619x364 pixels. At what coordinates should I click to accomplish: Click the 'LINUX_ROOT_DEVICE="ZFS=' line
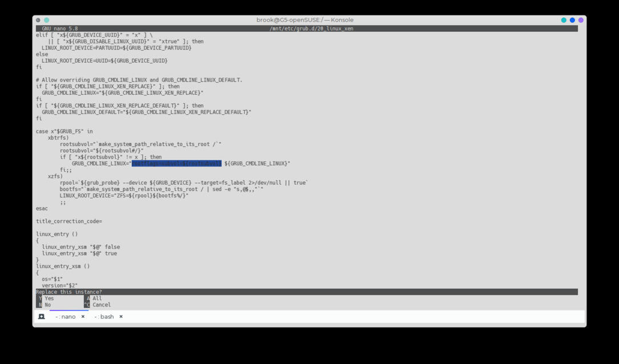[124, 196]
